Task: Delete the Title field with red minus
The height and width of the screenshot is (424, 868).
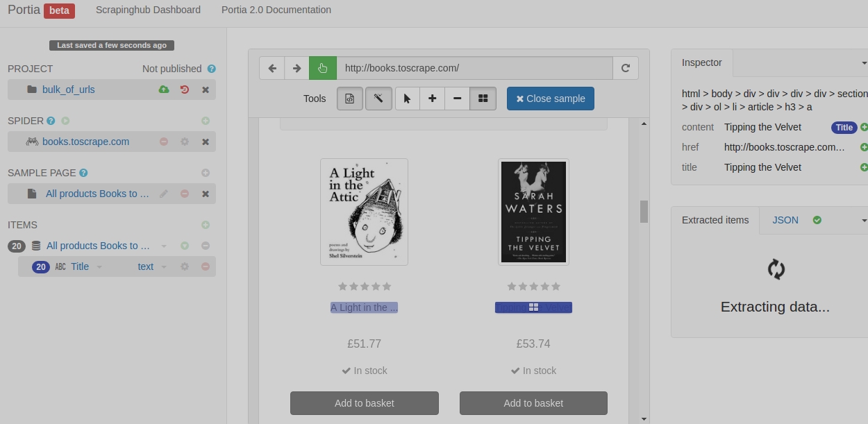Action: pyautogui.click(x=206, y=266)
